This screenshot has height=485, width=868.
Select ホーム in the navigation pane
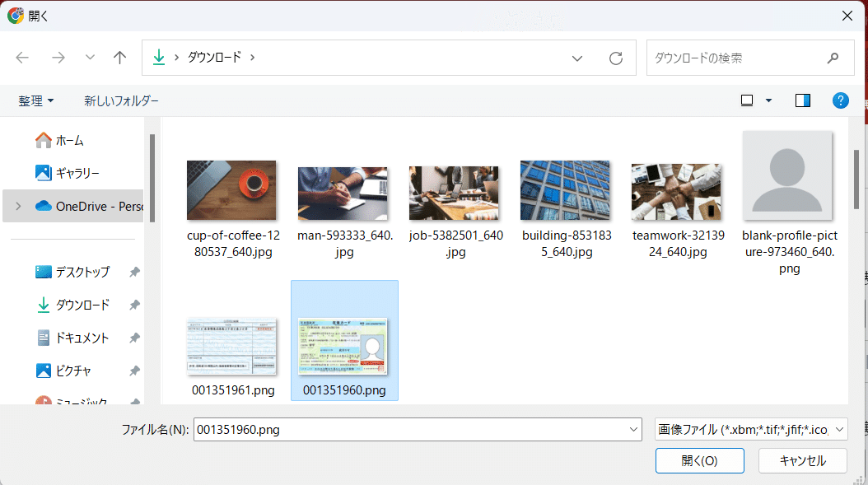(x=69, y=141)
